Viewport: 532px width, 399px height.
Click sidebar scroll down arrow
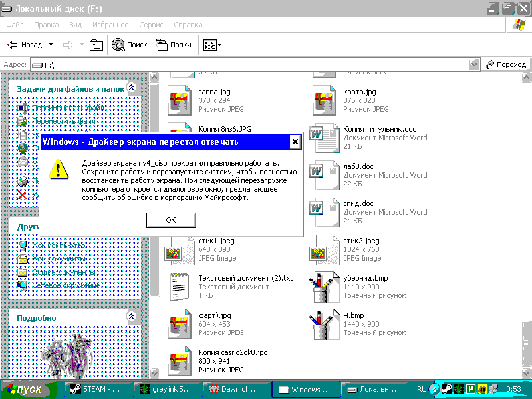click(x=155, y=373)
